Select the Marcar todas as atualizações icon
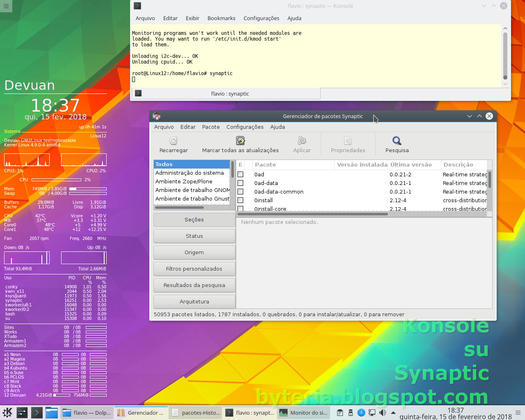This screenshot has height=420, width=525. [240, 141]
